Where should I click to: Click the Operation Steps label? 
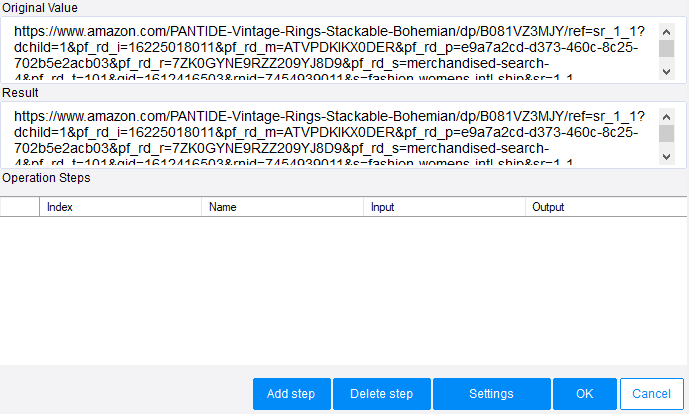click(46, 178)
